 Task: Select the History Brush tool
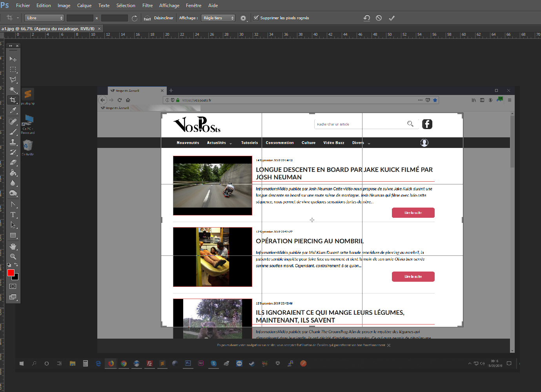point(13,152)
